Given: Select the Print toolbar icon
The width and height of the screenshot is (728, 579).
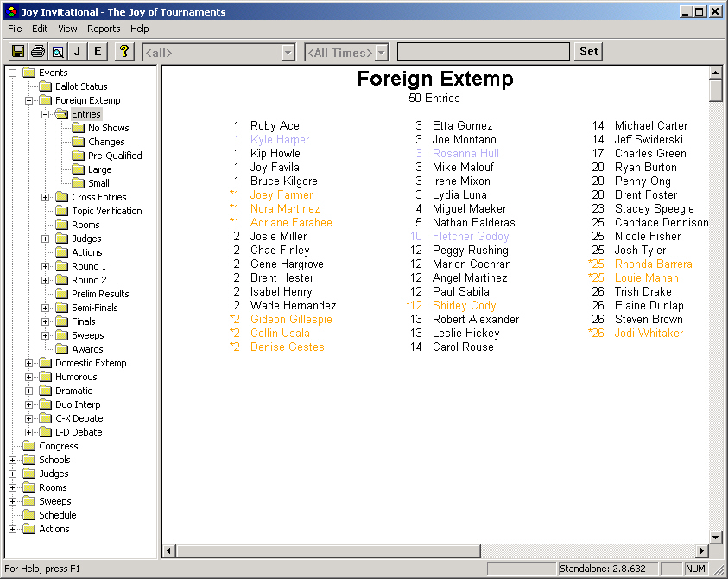Looking at the screenshot, I should tap(37, 51).
